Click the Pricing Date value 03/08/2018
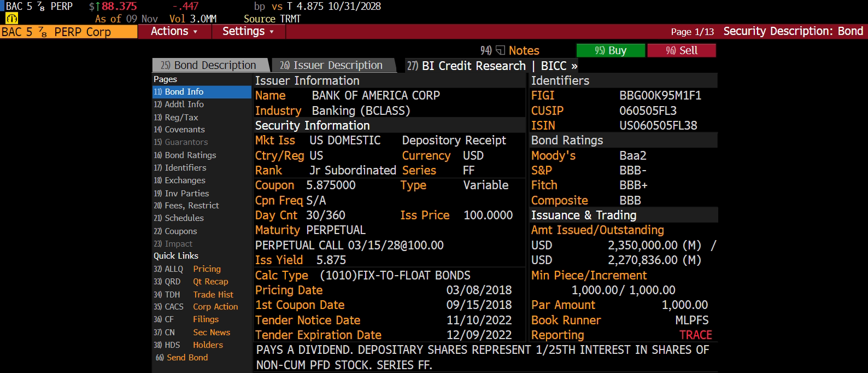 [x=479, y=290]
